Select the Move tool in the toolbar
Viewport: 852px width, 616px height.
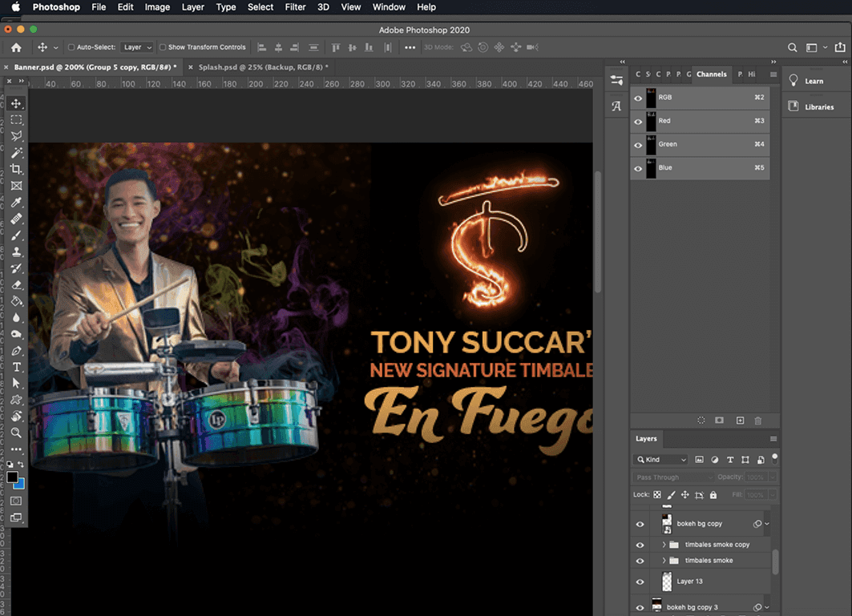[16, 103]
